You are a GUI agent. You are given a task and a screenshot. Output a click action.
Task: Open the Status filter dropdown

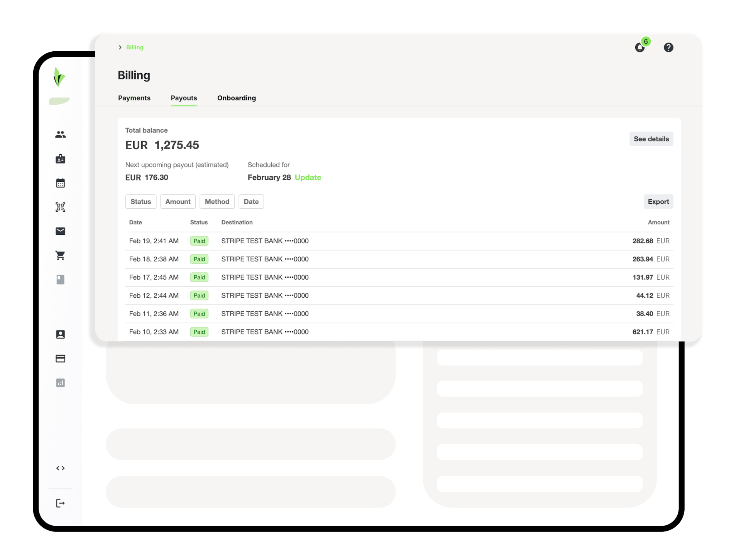pos(140,201)
